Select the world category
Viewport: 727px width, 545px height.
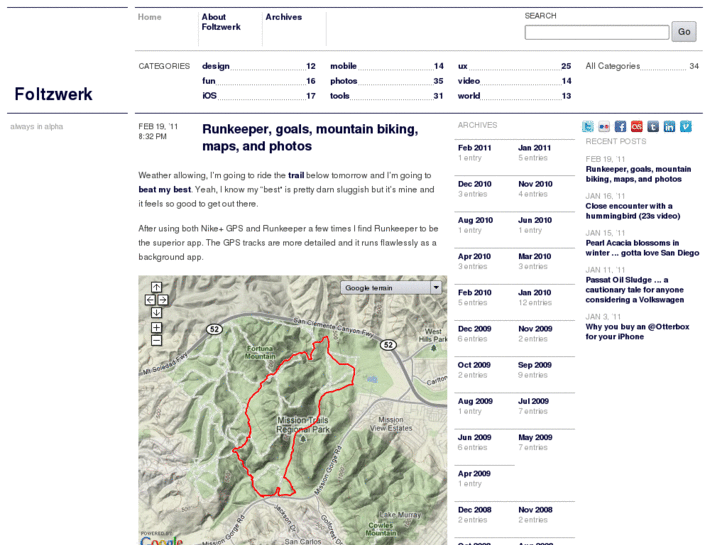469,96
